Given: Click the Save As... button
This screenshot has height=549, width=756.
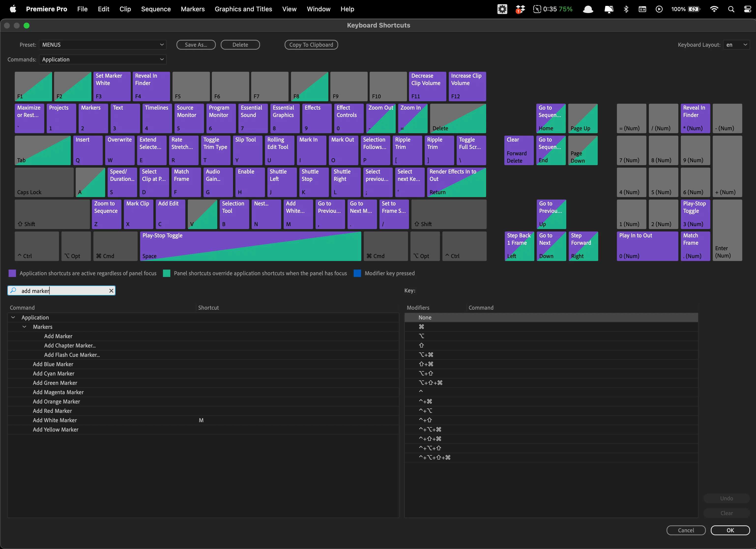Looking at the screenshot, I should [196, 45].
